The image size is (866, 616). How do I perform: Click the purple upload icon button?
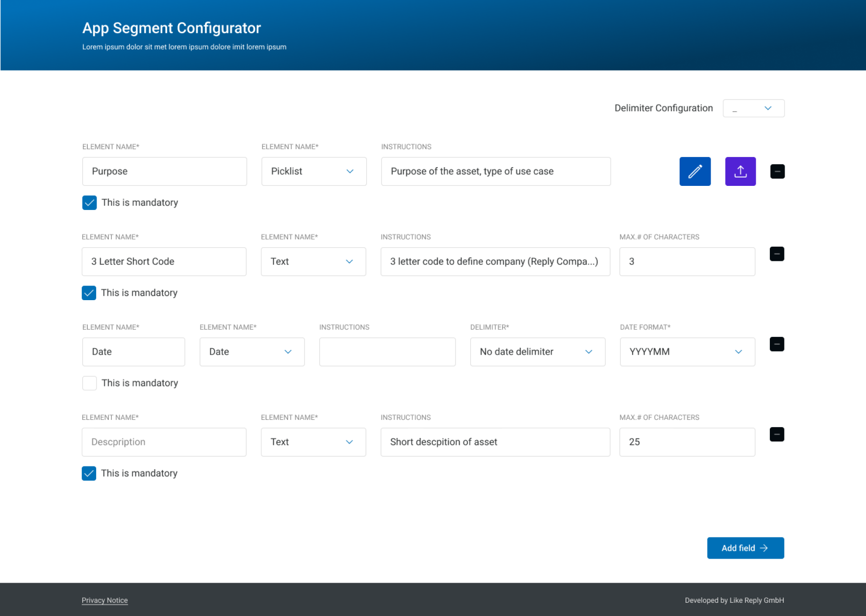740,171
